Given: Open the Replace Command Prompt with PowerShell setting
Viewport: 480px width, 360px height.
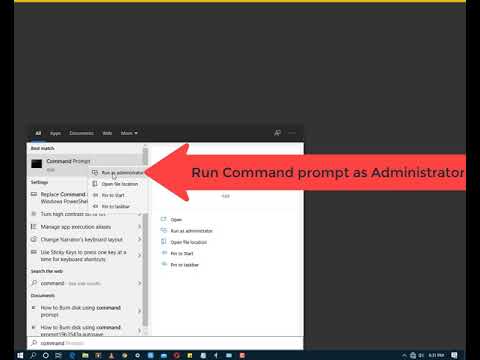Looking at the screenshot, I should [59, 198].
